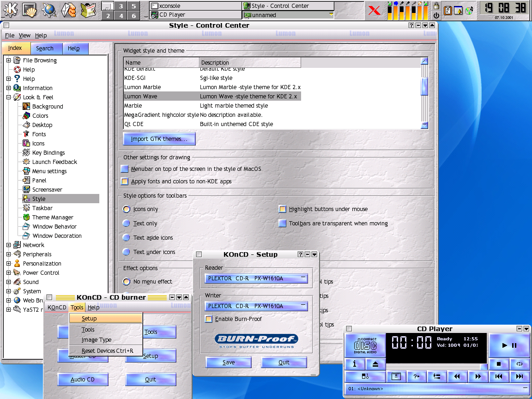532x399 pixels.
Task: Open the K menu launcher icon
Action: click(10, 10)
